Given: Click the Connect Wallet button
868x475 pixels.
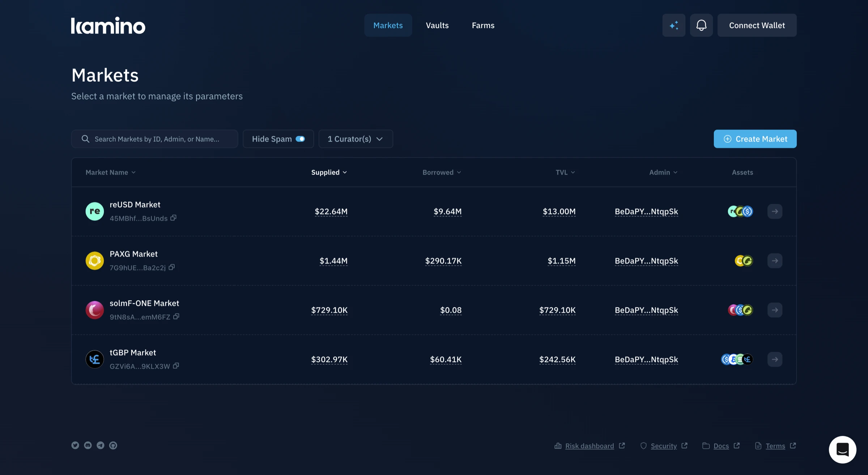Looking at the screenshot, I should coord(757,25).
